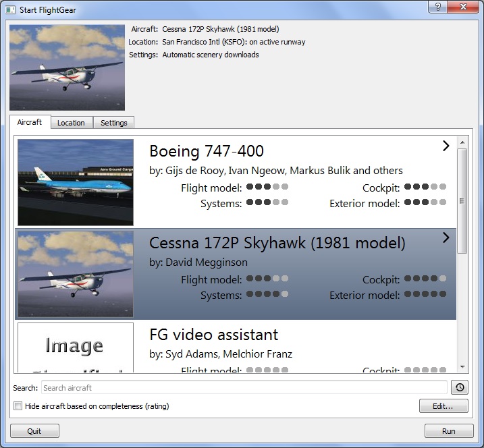The height and width of the screenshot is (448, 484).
Task: Click the FG video assistant placeholder image
Action: point(76,347)
